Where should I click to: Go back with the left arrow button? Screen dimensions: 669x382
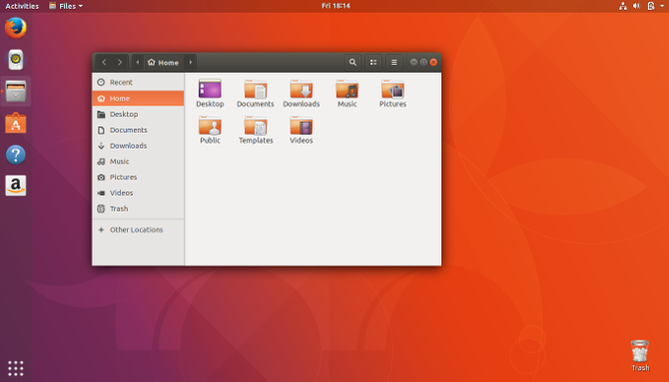104,62
